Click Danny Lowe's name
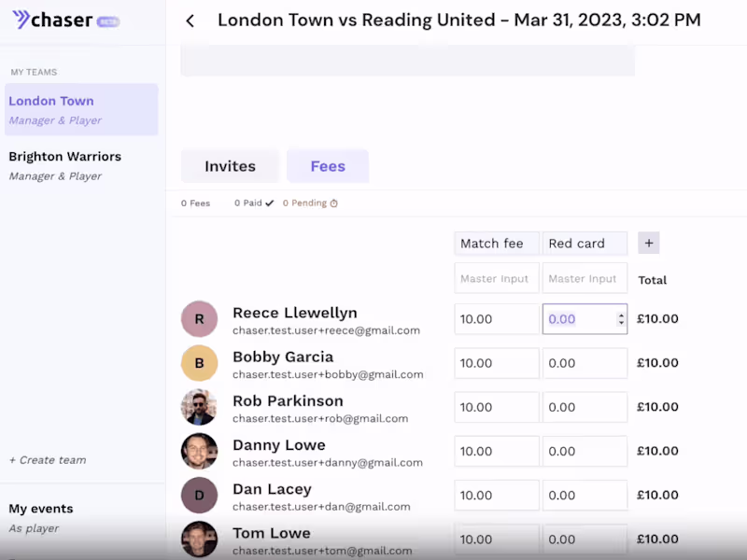 (279, 445)
